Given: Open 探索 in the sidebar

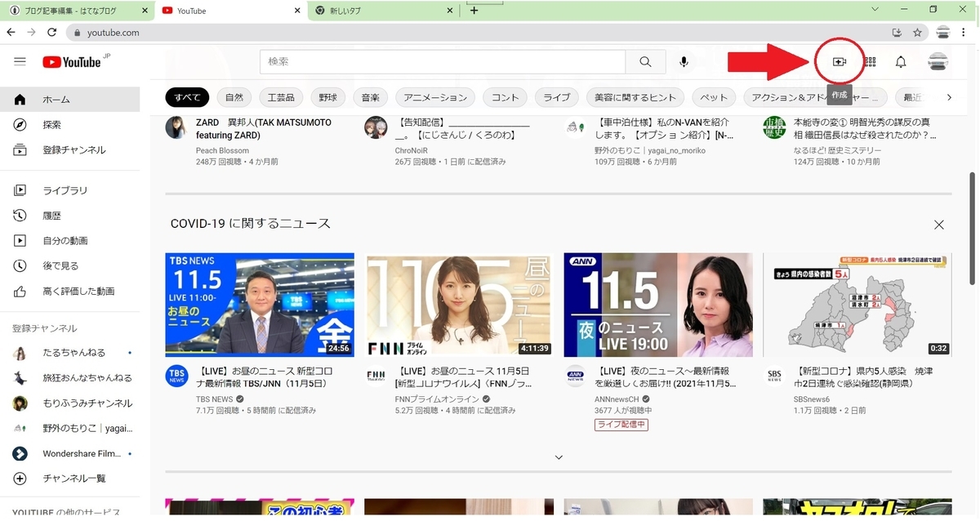Looking at the screenshot, I should click(x=69, y=125).
